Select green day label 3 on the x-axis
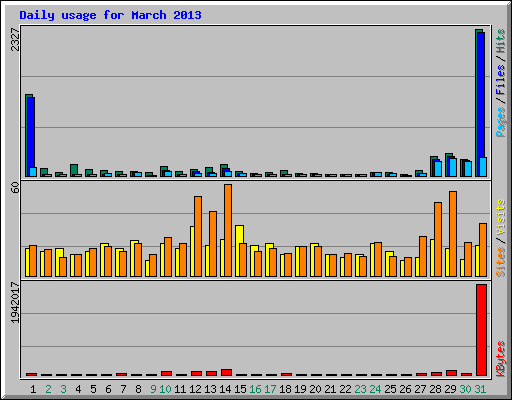 (63, 389)
